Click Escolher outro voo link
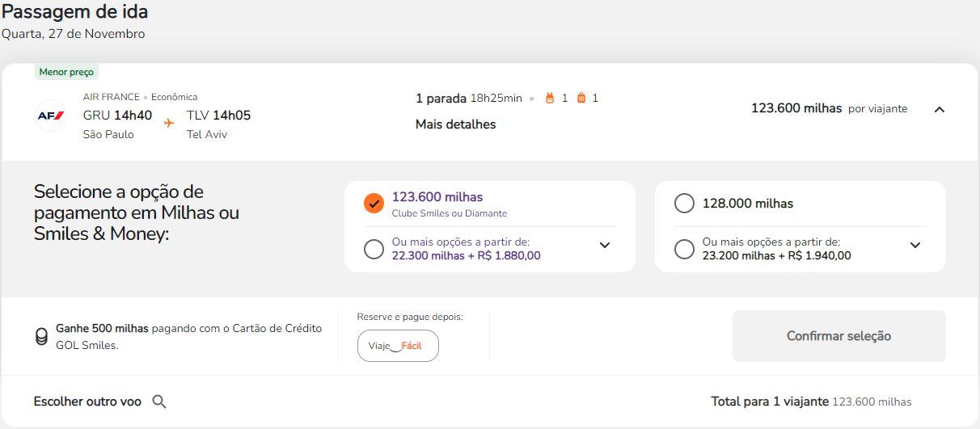980x429 pixels. [87, 402]
